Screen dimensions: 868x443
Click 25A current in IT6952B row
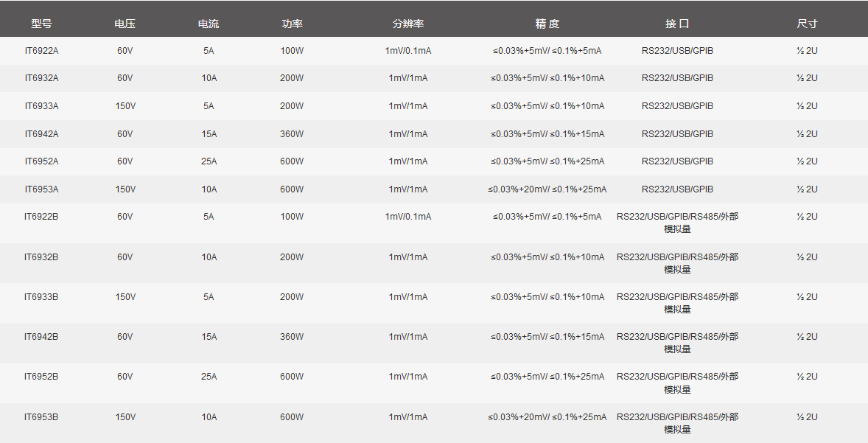tap(209, 377)
